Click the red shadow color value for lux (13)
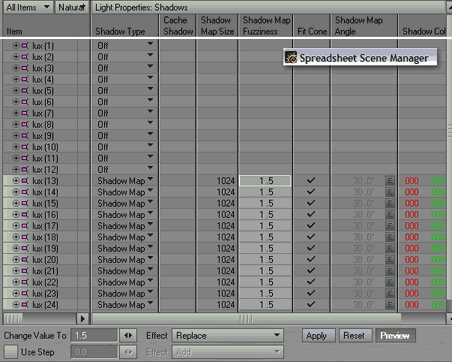The image size is (452, 362). point(412,181)
